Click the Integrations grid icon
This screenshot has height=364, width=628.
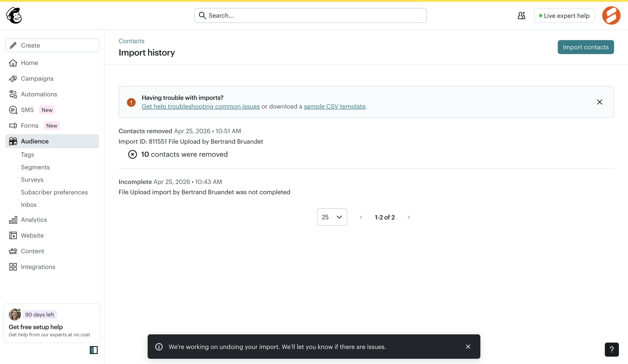(13, 267)
